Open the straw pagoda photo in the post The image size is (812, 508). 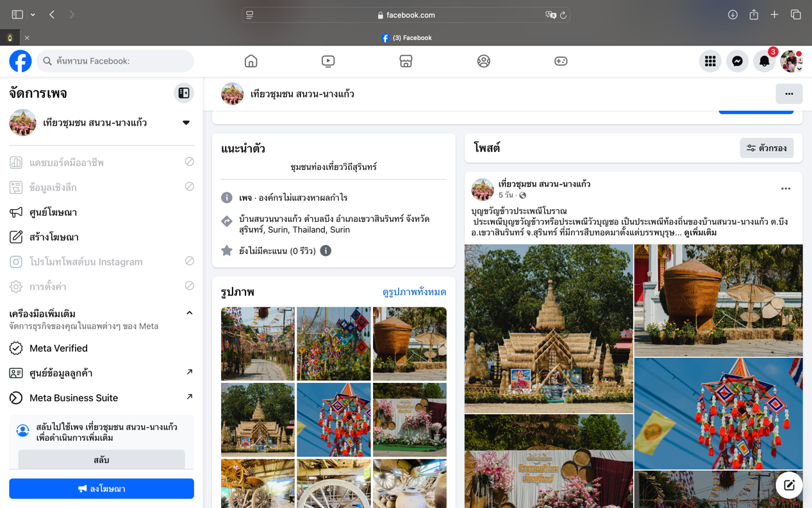549,328
